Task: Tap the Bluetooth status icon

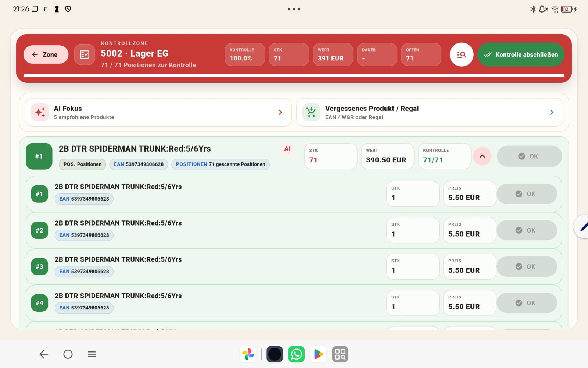Action: coord(533,9)
